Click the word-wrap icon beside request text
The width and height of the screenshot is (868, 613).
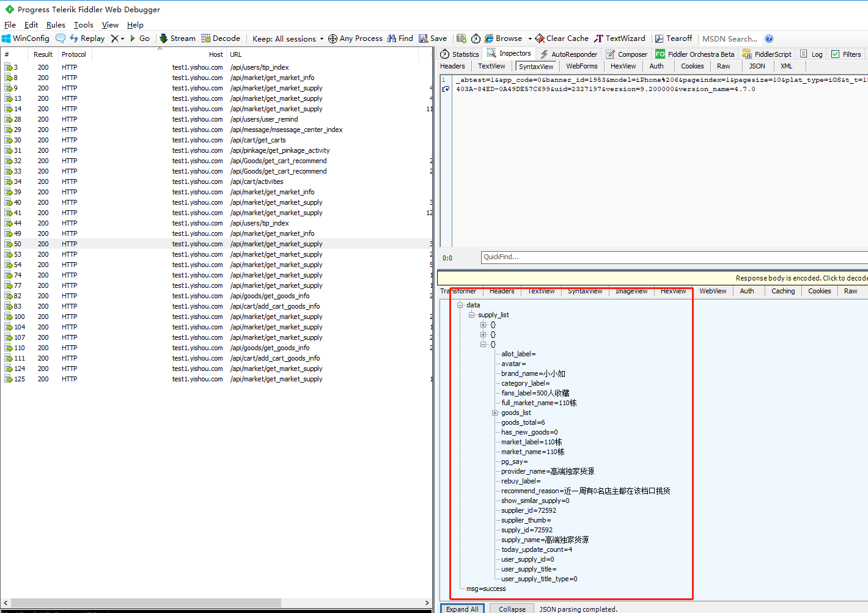tap(446, 89)
